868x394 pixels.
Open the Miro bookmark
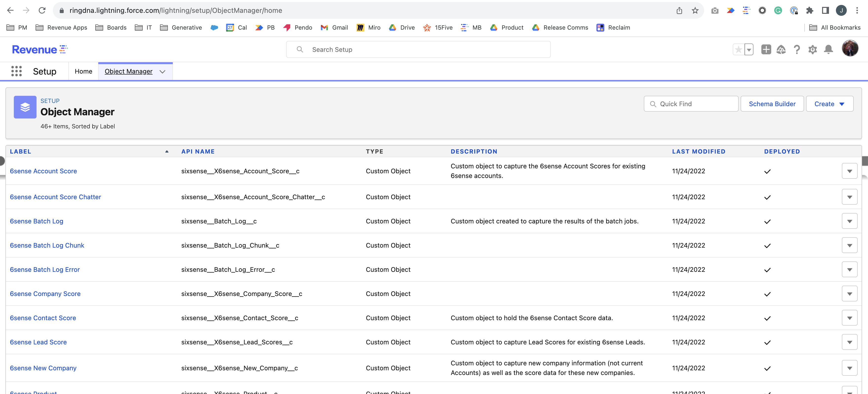click(368, 28)
